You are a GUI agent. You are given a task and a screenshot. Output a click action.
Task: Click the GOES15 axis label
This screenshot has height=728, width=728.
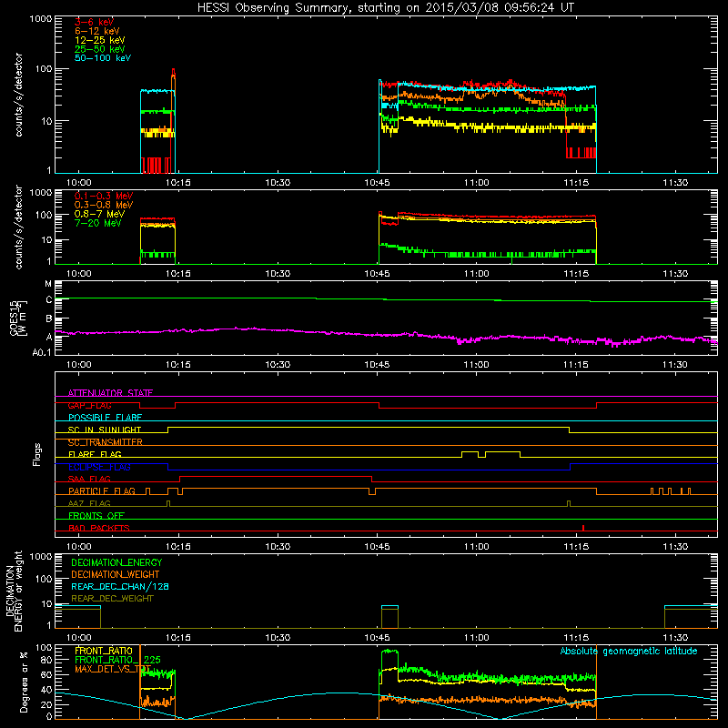[14, 318]
